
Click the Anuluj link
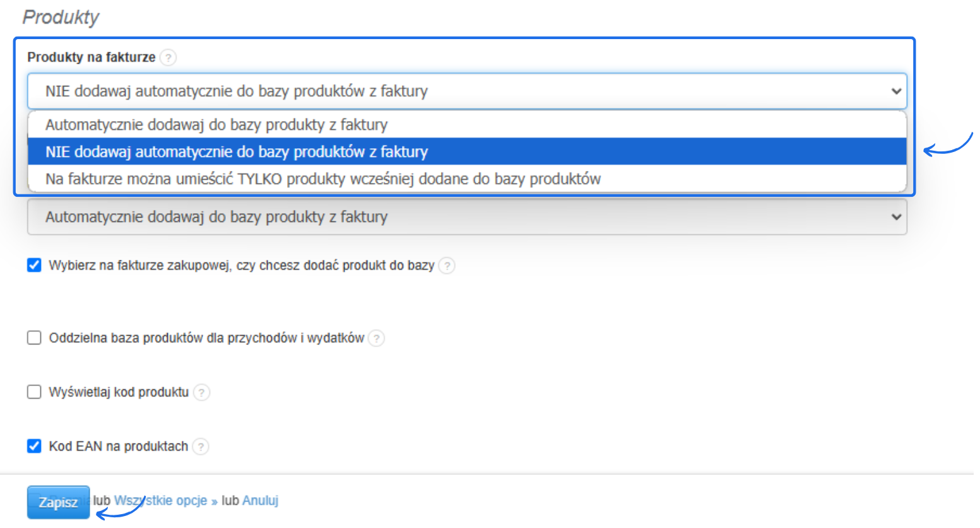pos(260,501)
